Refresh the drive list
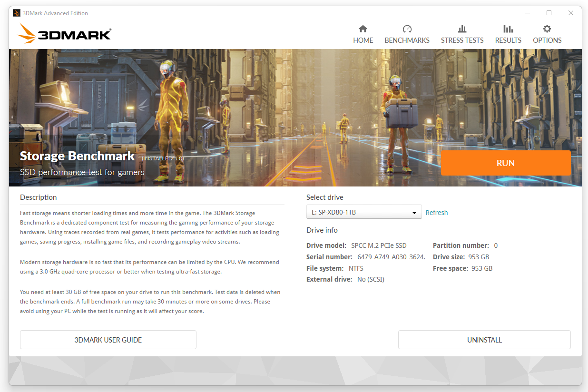This screenshot has height=392, width=588. (x=437, y=213)
